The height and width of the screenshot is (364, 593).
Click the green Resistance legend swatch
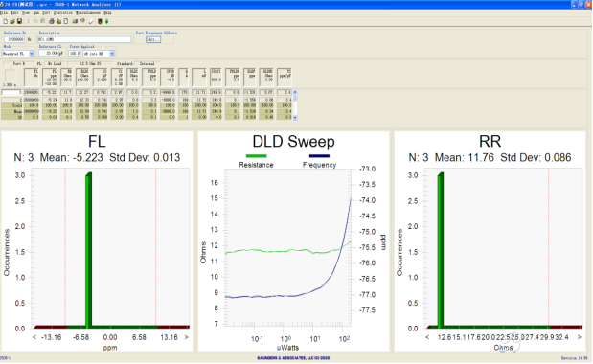(x=256, y=156)
